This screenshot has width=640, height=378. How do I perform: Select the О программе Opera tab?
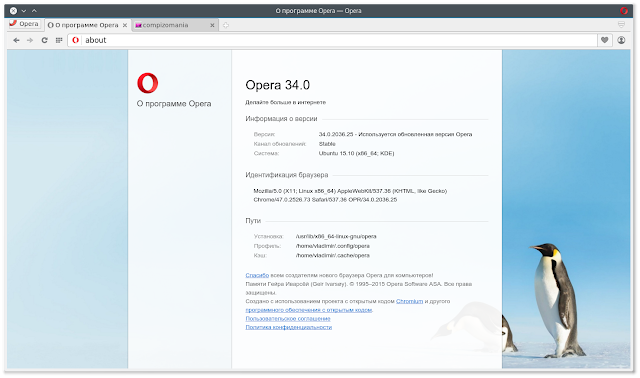pyautogui.click(x=87, y=25)
